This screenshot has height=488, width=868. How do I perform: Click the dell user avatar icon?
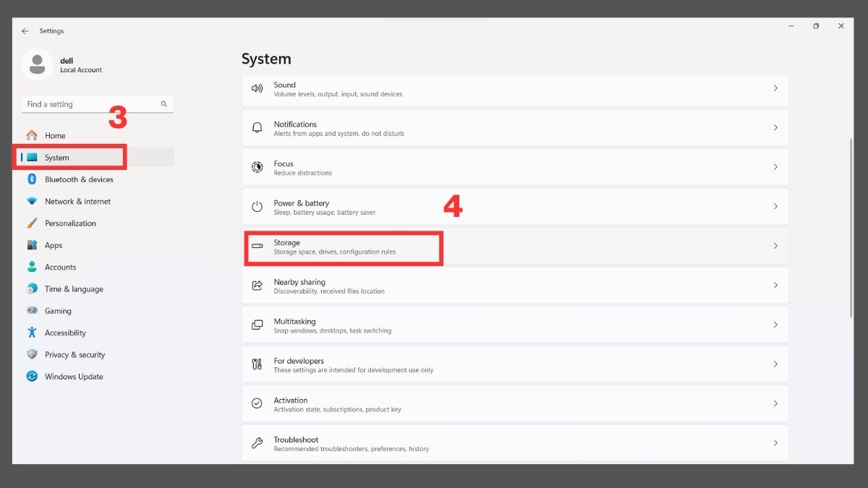click(x=37, y=64)
